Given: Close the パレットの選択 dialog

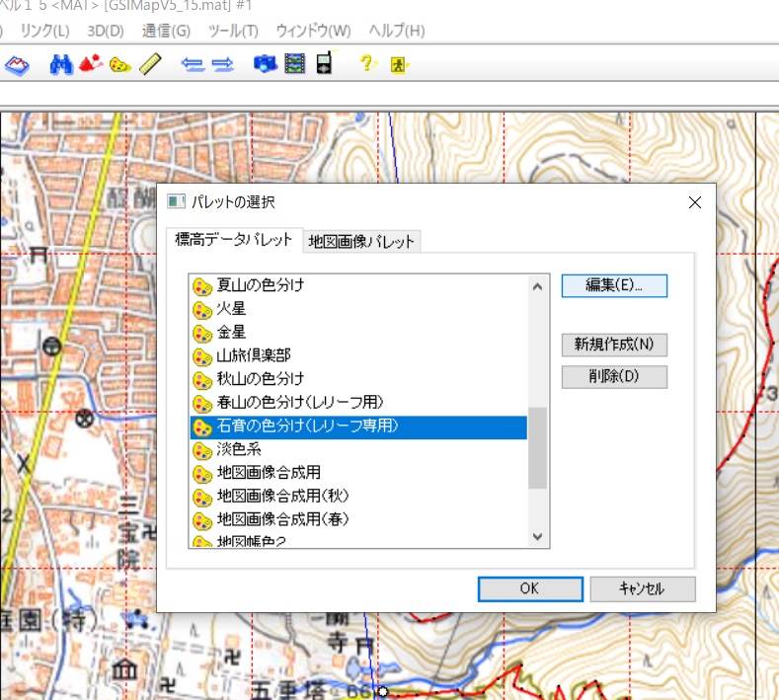Looking at the screenshot, I should coord(695,202).
